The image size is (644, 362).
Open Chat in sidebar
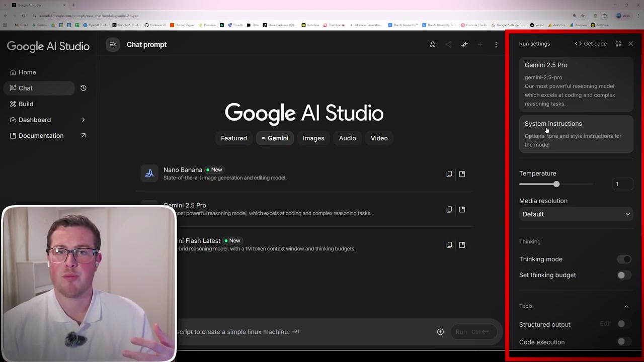[39, 88]
